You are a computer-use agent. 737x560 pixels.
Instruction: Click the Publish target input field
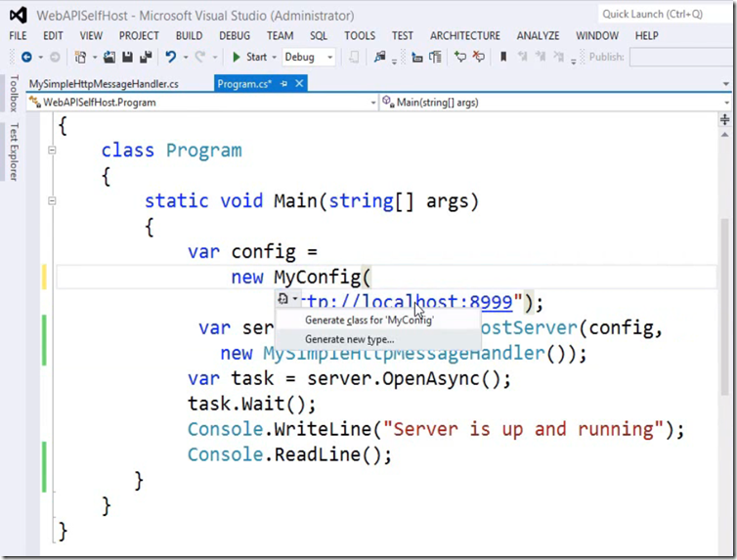point(681,58)
